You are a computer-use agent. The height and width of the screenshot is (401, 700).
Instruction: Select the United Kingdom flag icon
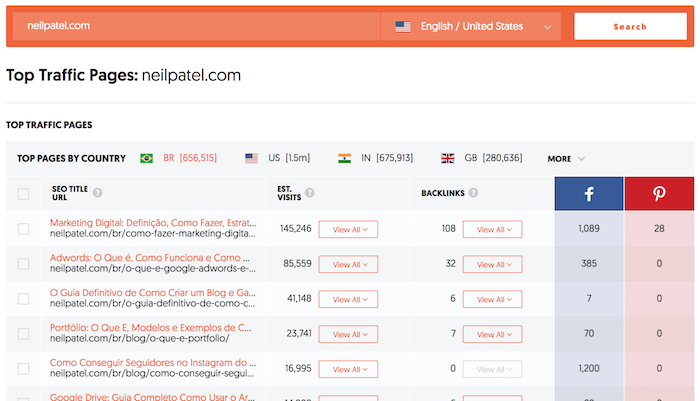[x=447, y=159]
